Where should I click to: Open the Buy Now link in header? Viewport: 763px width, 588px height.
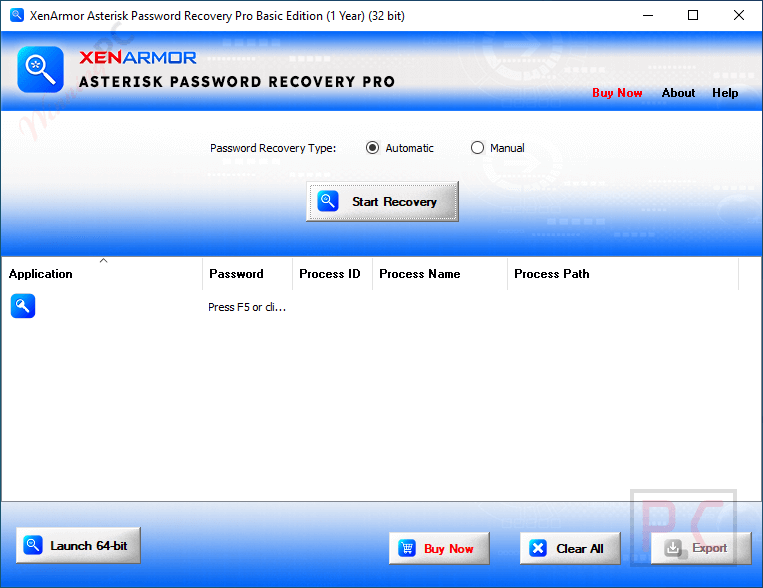click(x=617, y=93)
